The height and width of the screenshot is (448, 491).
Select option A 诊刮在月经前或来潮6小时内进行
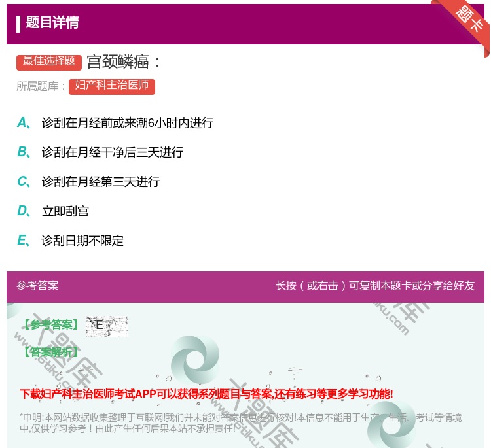tap(128, 123)
